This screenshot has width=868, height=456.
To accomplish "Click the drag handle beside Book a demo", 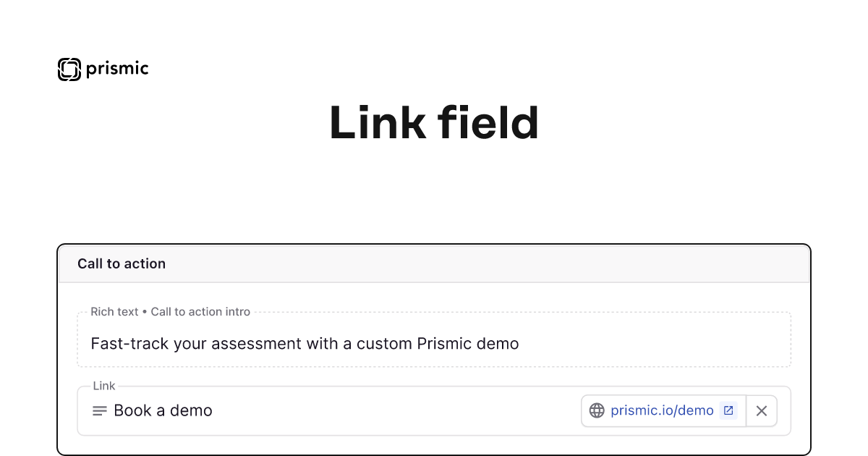I will click(x=98, y=410).
